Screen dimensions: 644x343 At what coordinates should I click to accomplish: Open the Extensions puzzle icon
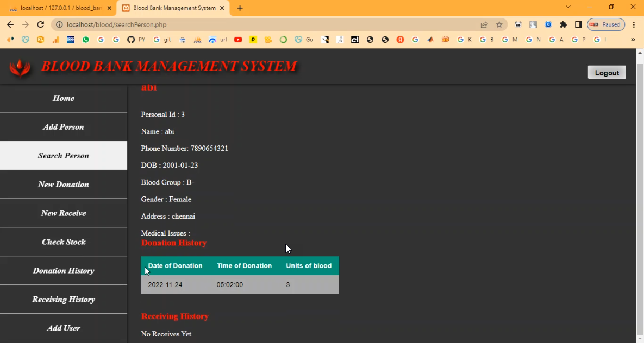pos(563,24)
